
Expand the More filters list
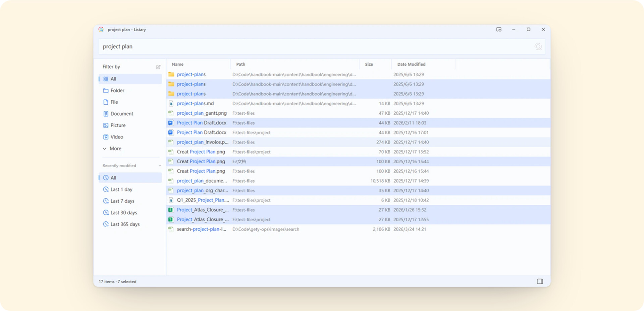click(x=130, y=149)
